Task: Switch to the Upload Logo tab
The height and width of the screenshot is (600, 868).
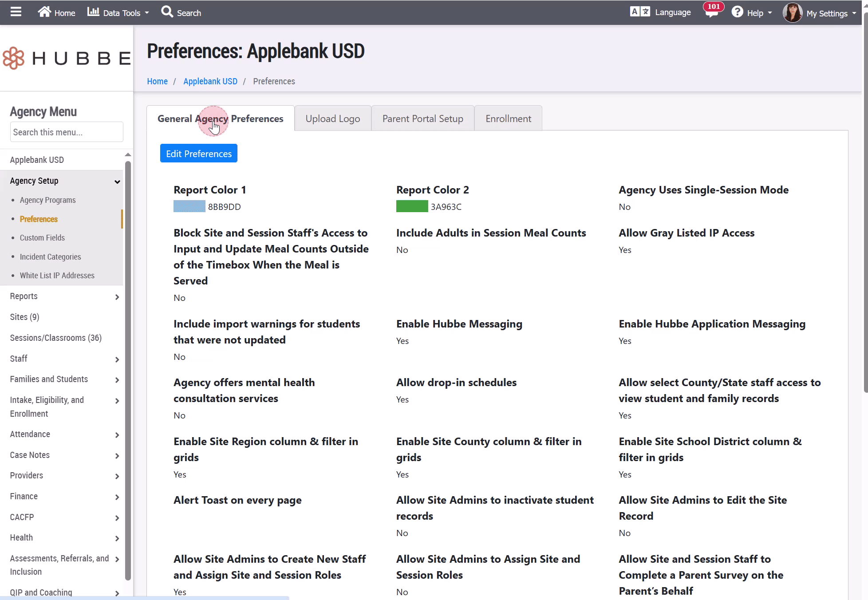Action: [332, 118]
